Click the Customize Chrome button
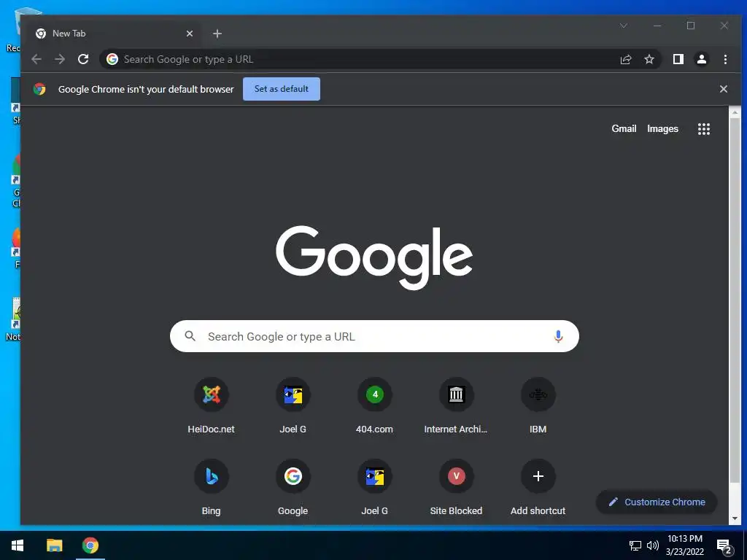Image resolution: width=747 pixels, height=560 pixels. tap(657, 502)
